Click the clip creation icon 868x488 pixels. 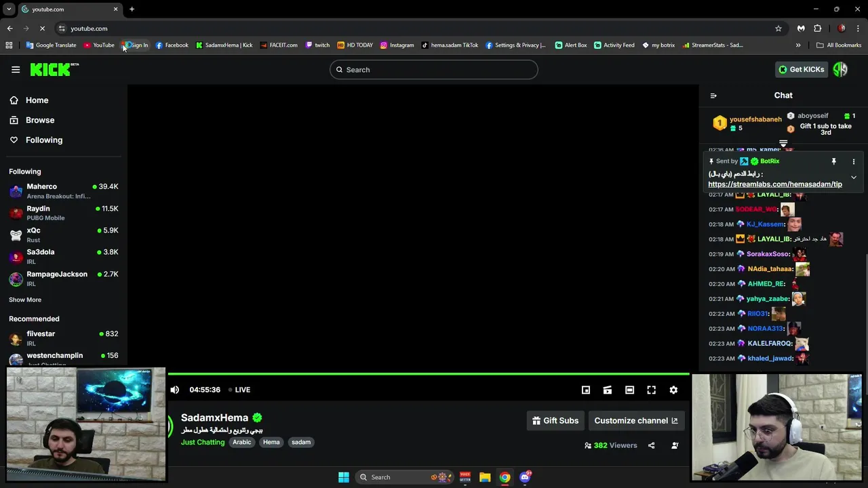tap(608, 390)
